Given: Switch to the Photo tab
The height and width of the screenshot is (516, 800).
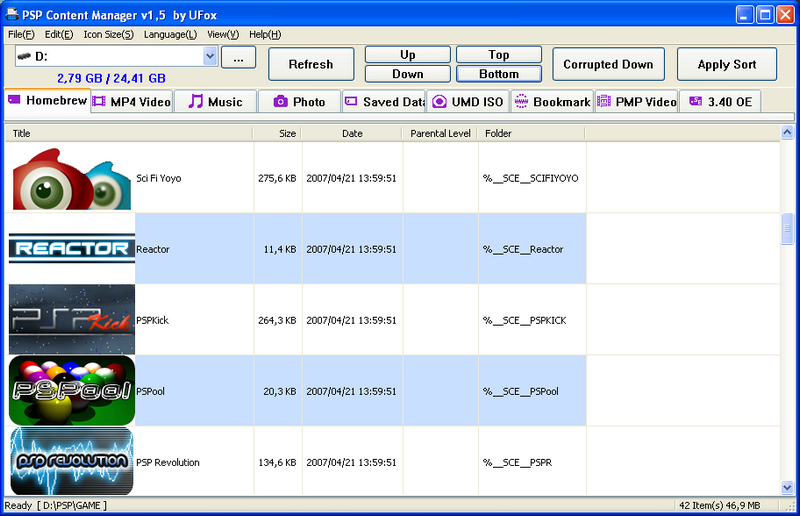Looking at the screenshot, I should [x=299, y=102].
